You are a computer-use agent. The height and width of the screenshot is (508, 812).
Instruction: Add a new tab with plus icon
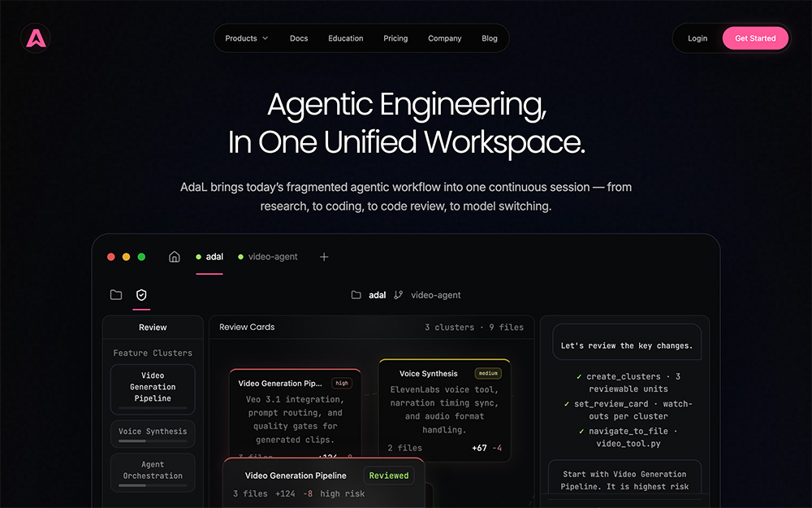point(324,257)
